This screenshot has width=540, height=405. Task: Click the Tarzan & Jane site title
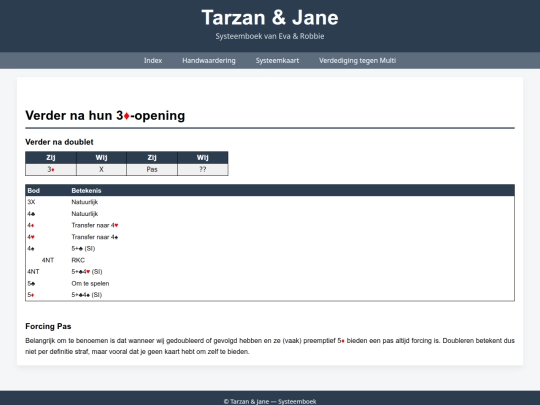pyautogui.click(x=270, y=18)
